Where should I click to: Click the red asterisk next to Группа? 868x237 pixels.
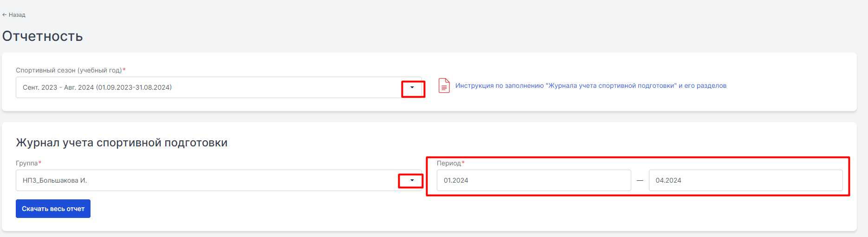pos(40,162)
